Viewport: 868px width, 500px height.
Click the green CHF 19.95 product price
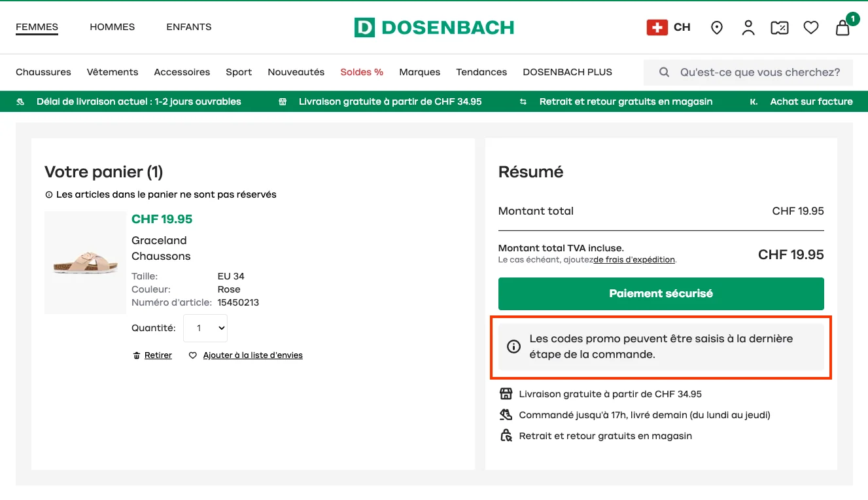point(162,219)
